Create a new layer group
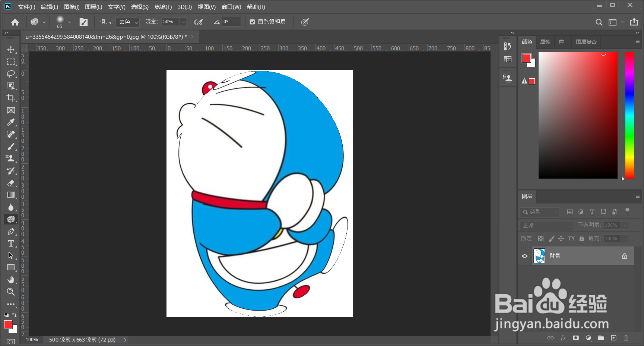 601,338
